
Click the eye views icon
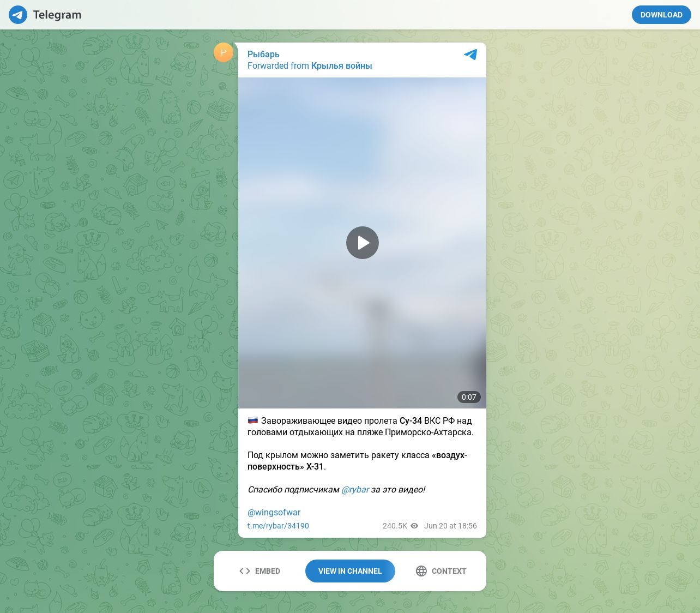click(x=414, y=526)
